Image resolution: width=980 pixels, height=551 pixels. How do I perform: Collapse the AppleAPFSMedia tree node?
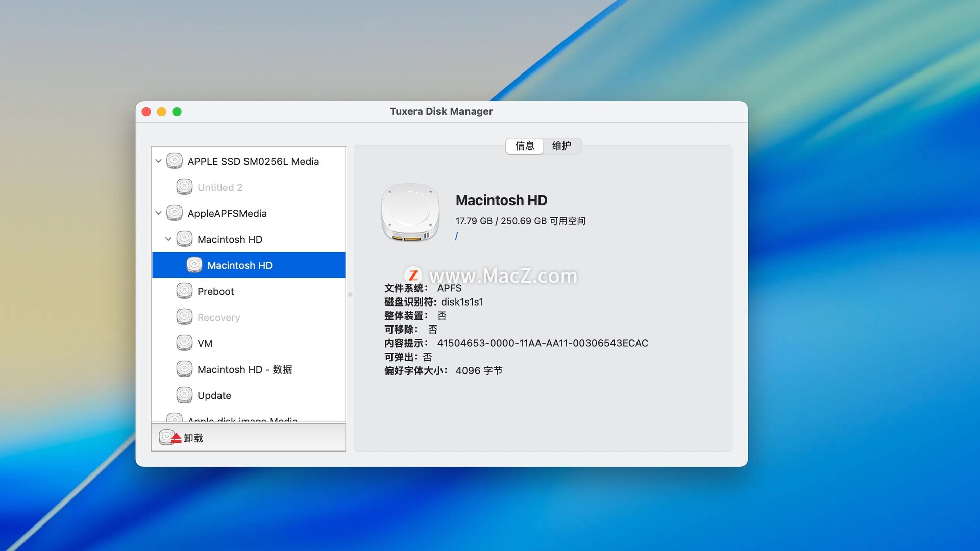coord(159,213)
